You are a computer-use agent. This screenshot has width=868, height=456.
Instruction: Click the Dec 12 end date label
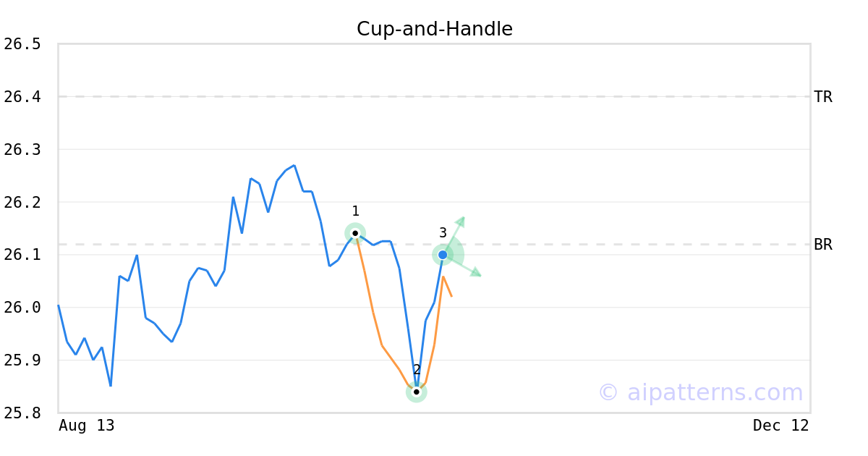tap(780, 426)
